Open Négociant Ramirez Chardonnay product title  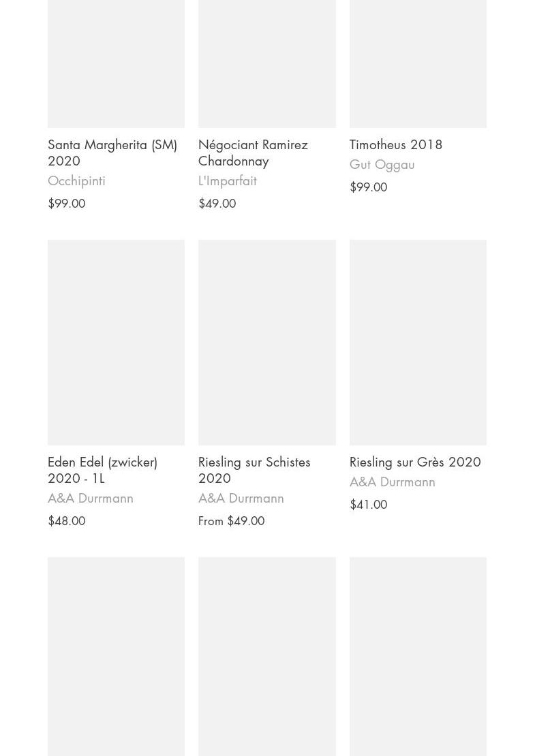253,153
